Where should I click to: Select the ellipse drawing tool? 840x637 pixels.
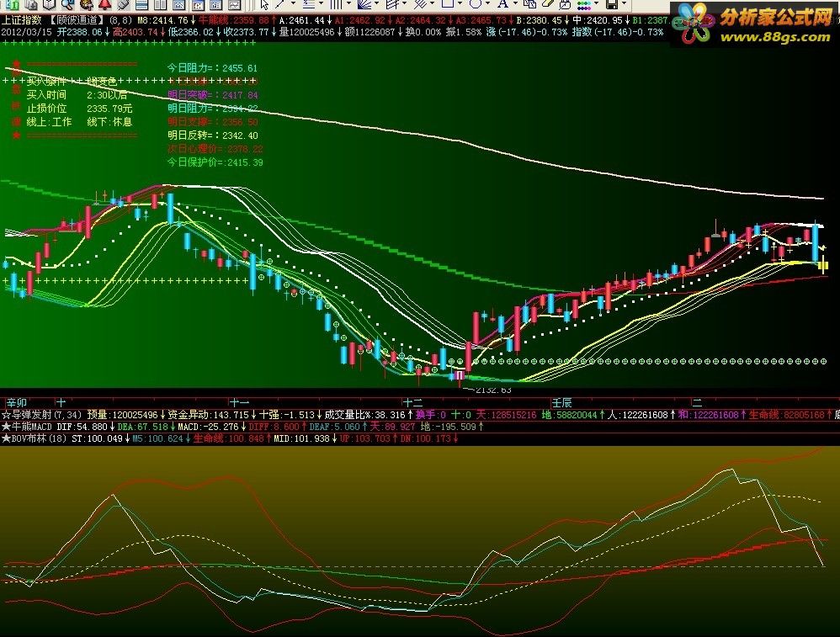click(476, 4)
